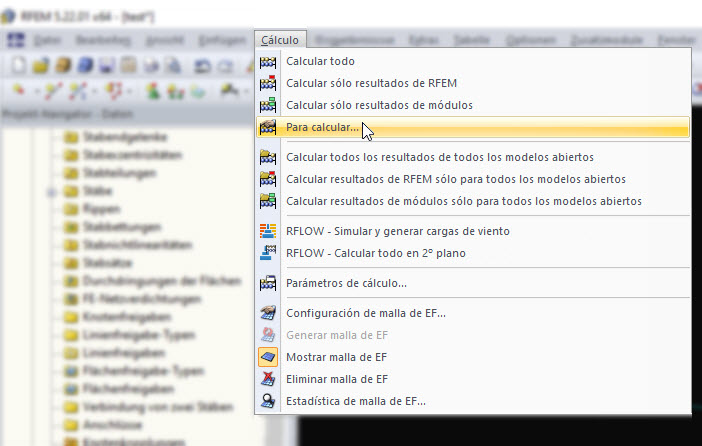Select Flächenfreigabe-Typen tree item
This screenshot has height=446, width=702.
click(143, 371)
